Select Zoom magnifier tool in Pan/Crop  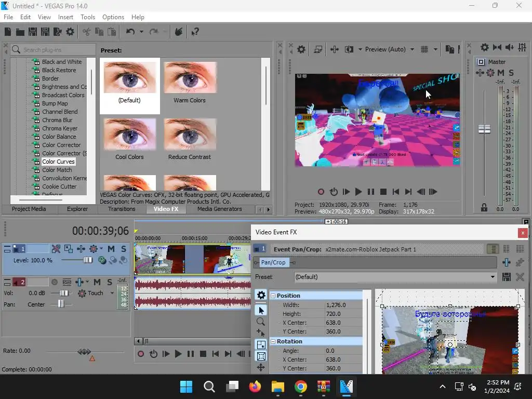click(x=261, y=321)
